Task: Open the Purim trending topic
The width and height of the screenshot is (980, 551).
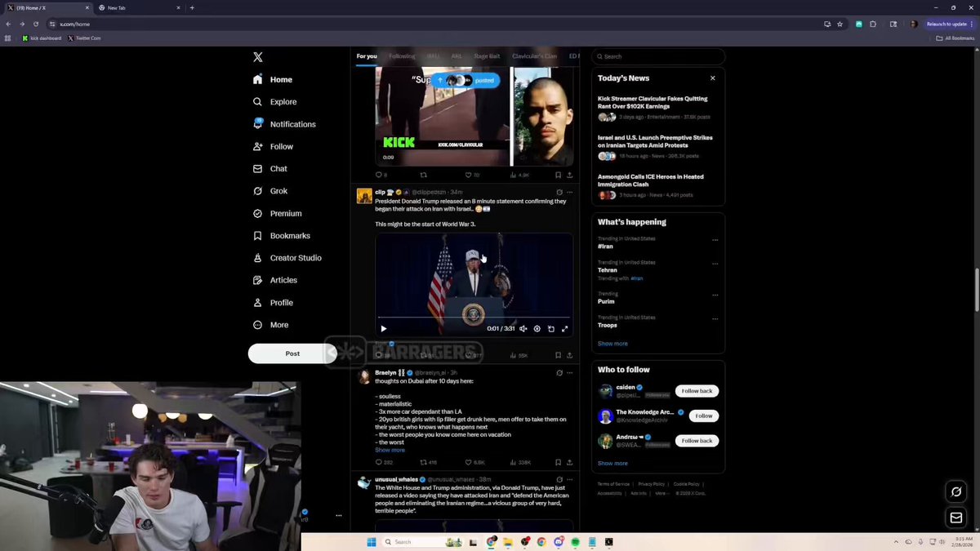Action: [605, 301]
